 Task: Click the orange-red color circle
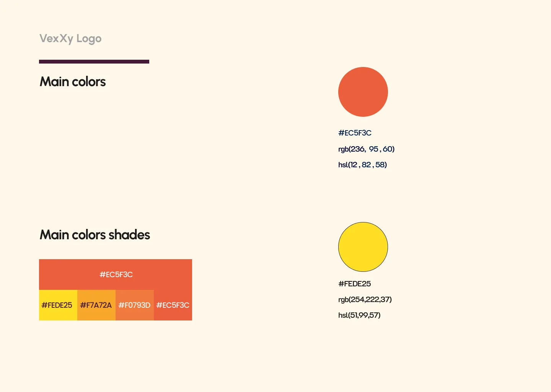363,92
